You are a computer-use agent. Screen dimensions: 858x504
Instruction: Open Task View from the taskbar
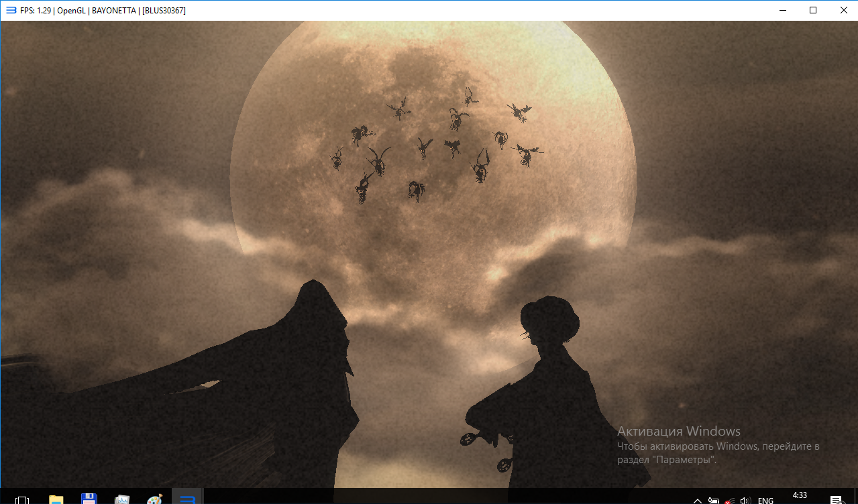(22, 500)
